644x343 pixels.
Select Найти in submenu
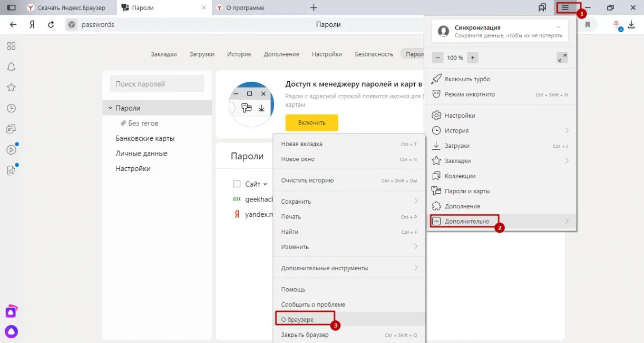click(x=349, y=232)
